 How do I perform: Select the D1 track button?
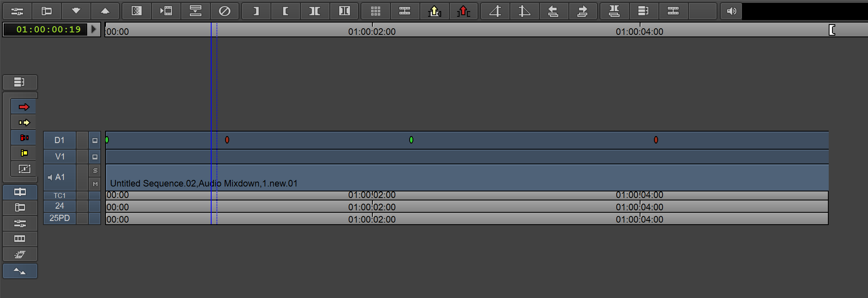60,140
